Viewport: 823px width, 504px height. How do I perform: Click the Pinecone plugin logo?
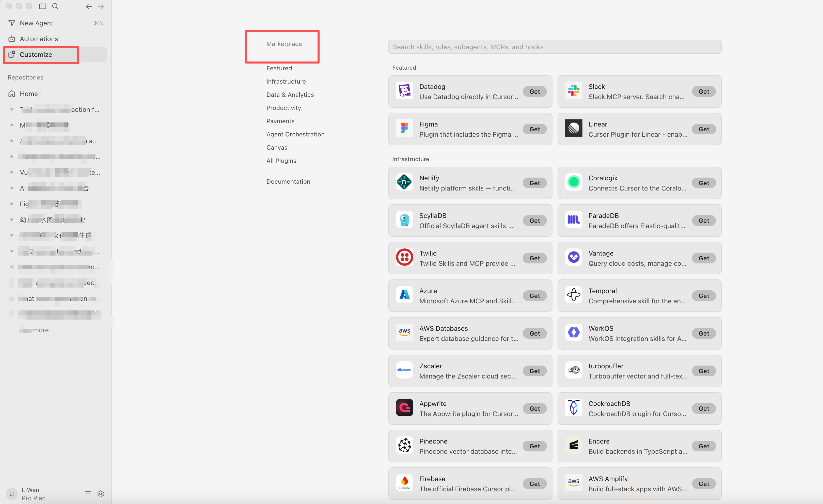(404, 446)
